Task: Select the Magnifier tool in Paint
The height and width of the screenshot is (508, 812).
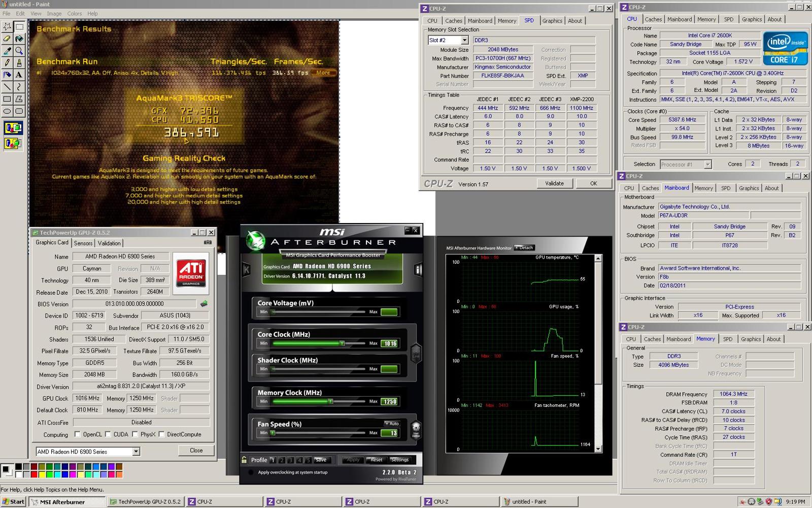Action: [x=19, y=51]
